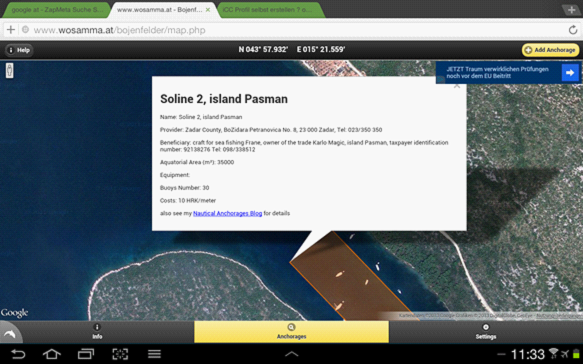583x364 pixels.
Task: Switch to the Info tab
Action: coord(97,331)
